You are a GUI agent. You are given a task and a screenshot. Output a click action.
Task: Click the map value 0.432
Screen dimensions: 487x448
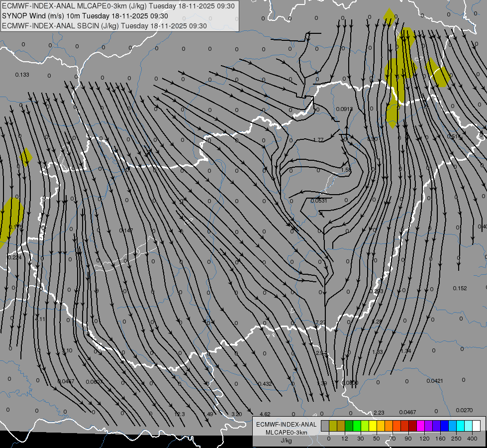point(265,384)
